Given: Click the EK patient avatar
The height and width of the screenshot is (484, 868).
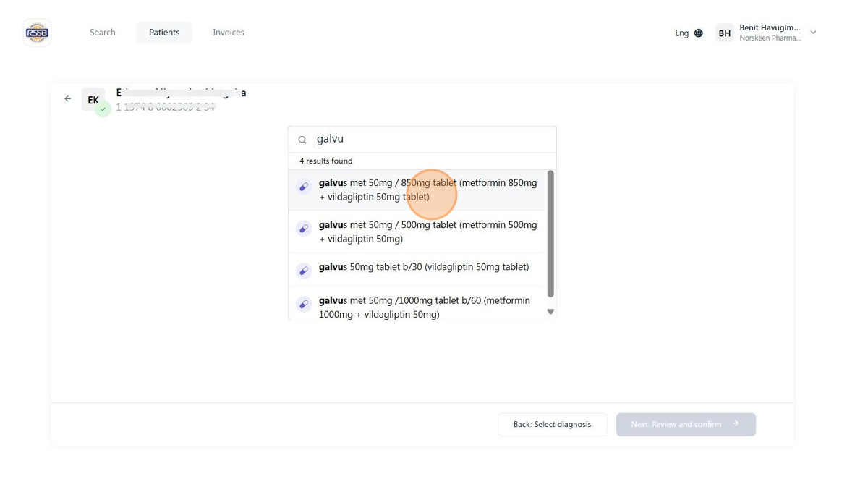Looking at the screenshot, I should pos(93,100).
